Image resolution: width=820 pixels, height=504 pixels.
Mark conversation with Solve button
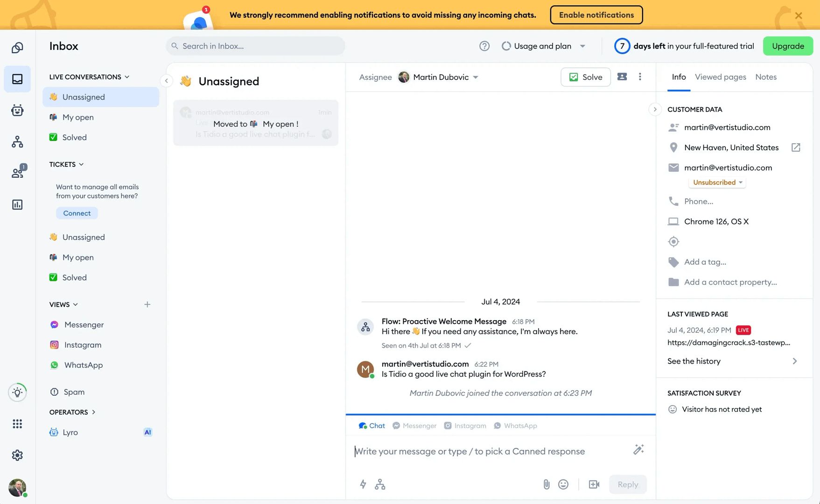(586, 77)
